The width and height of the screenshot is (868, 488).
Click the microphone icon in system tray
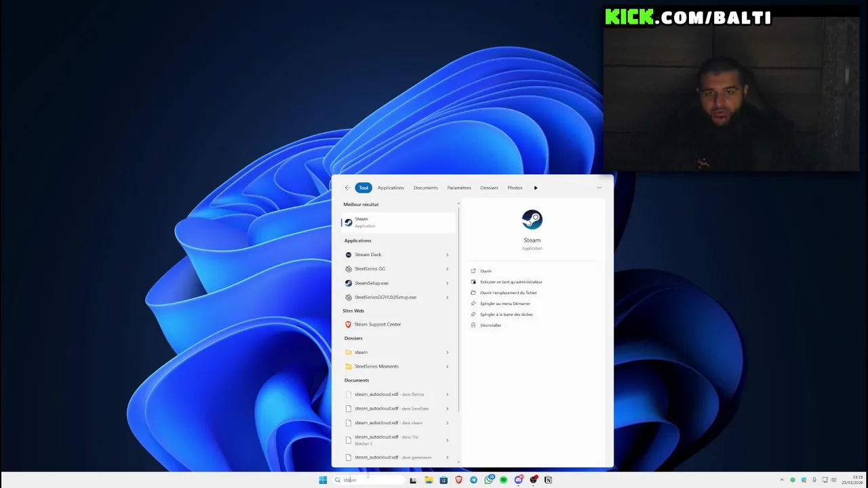point(814,480)
